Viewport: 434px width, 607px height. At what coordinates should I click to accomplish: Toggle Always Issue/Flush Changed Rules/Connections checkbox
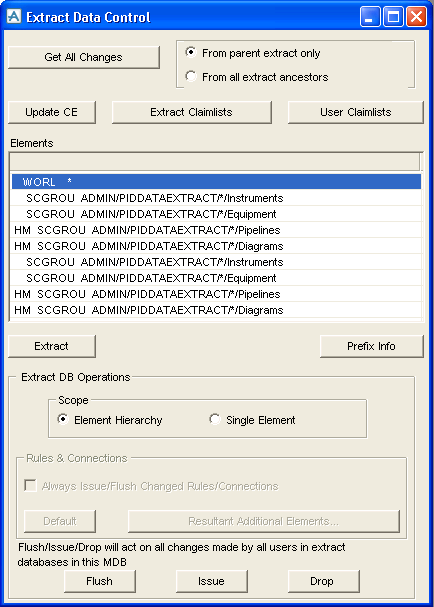click(x=30, y=485)
